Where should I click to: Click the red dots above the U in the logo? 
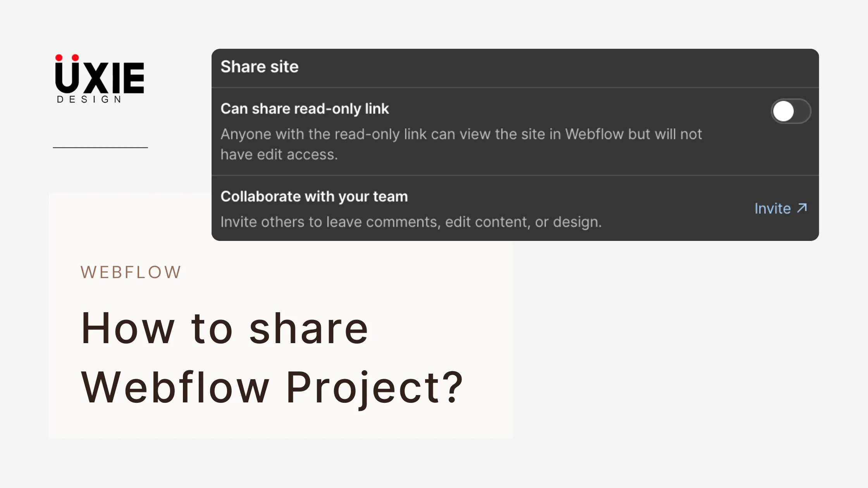click(x=67, y=58)
